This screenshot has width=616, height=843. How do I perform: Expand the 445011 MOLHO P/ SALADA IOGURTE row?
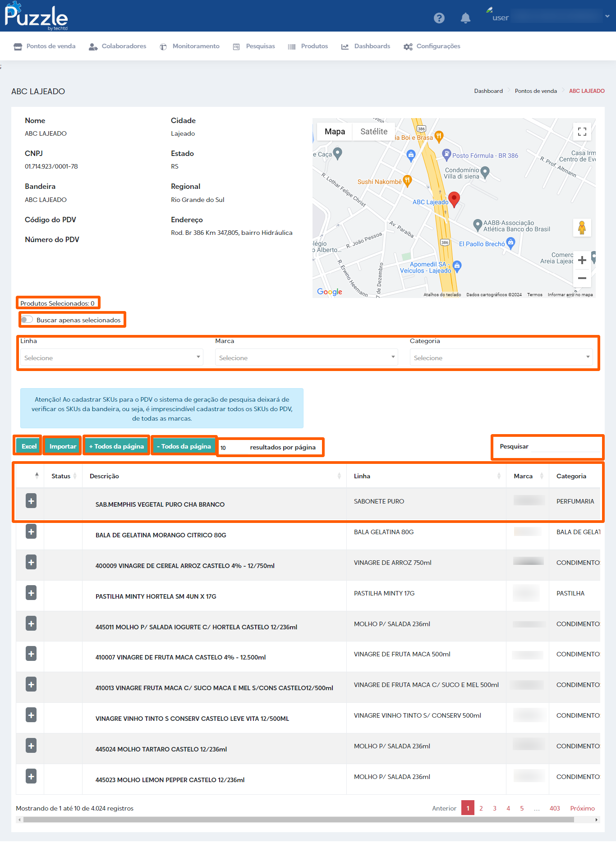point(31,623)
